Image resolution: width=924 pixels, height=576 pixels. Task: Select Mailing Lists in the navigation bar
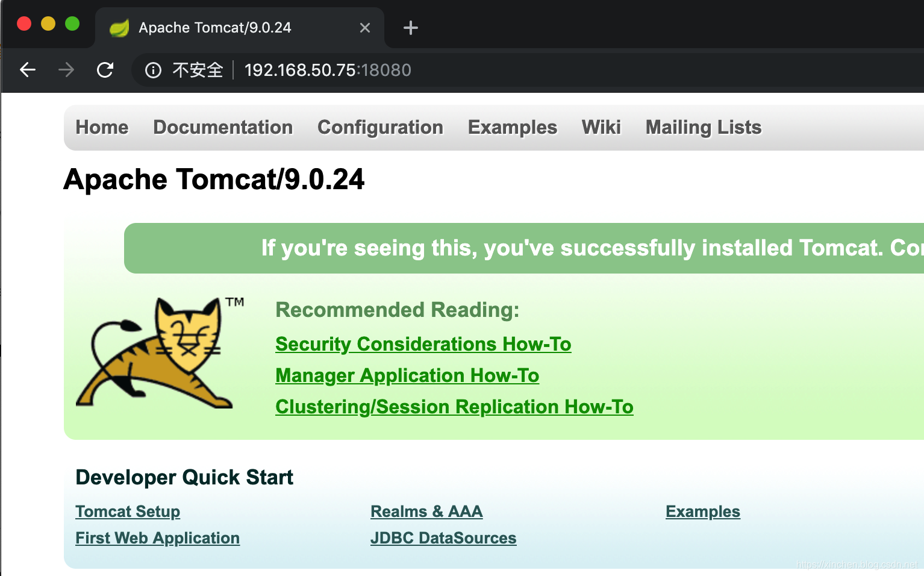(x=703, y=127)
